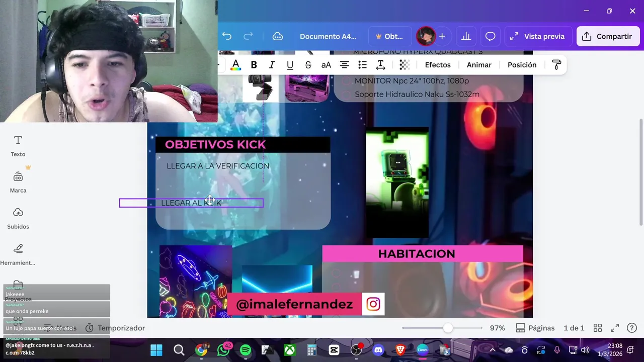Open Brave browser from the taskbar

[400, 350]
